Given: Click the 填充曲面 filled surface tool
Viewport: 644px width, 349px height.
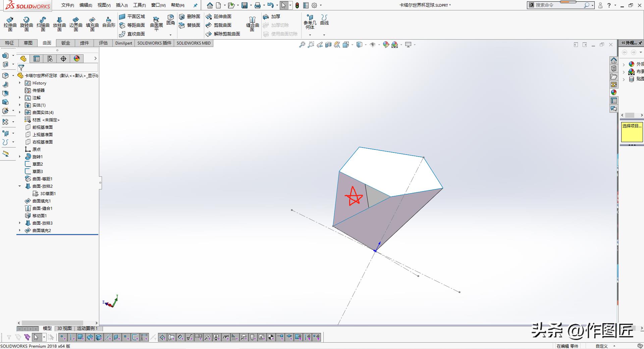Looking at the screenshot, I should point(92,23).
